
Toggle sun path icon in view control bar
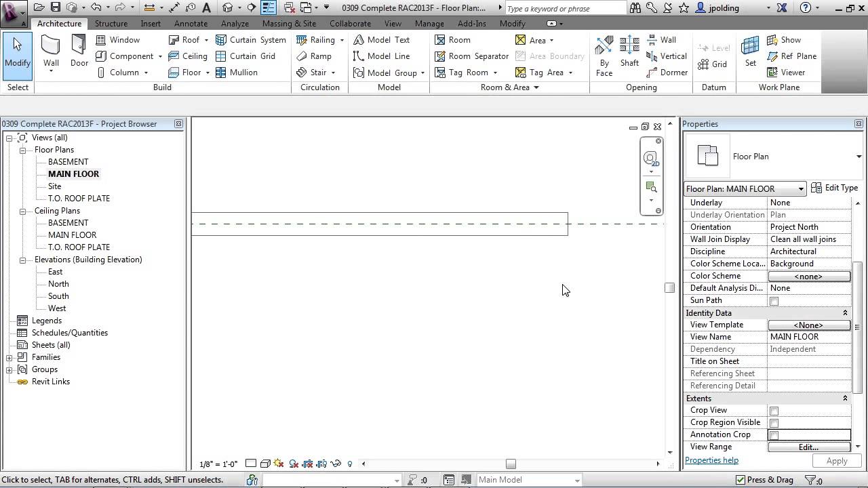tap(278, 464)
